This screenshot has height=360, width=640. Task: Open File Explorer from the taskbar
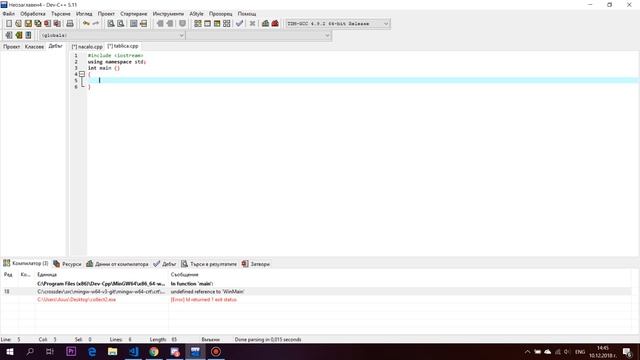coord(113,351)
